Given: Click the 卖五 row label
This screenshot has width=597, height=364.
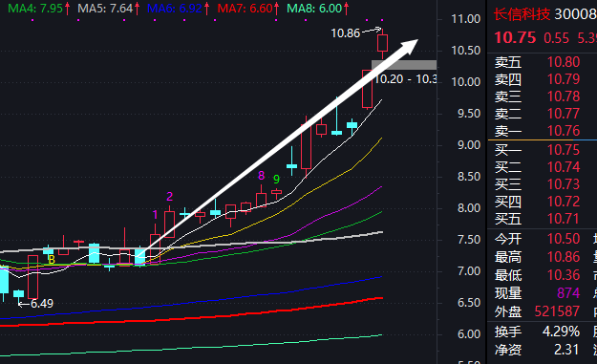Looking at the screenshot, I should pyautogui.click(x=508, y=62).
